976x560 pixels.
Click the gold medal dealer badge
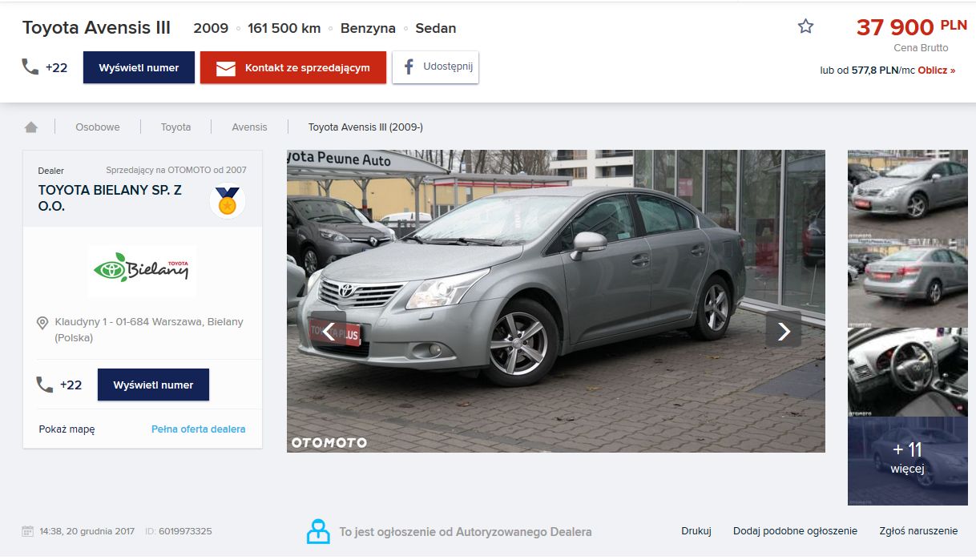228,201
